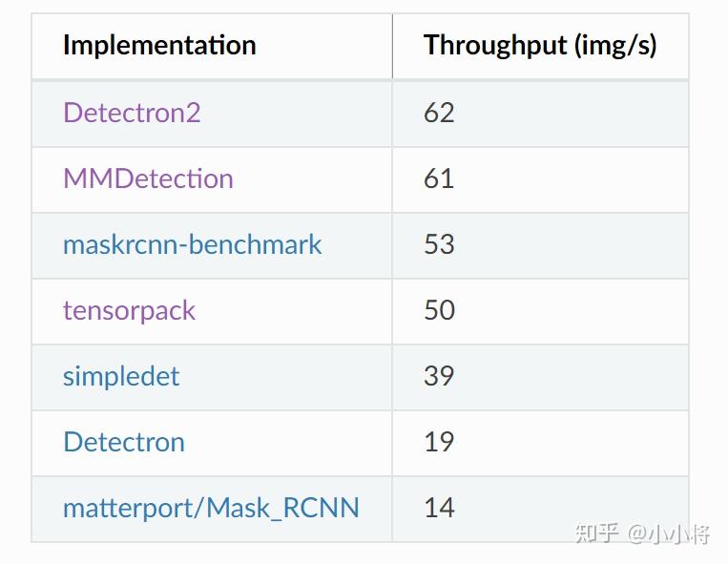
Task: Select the throughput value 61
Action: pyautogui.click(x=439, y=178)
